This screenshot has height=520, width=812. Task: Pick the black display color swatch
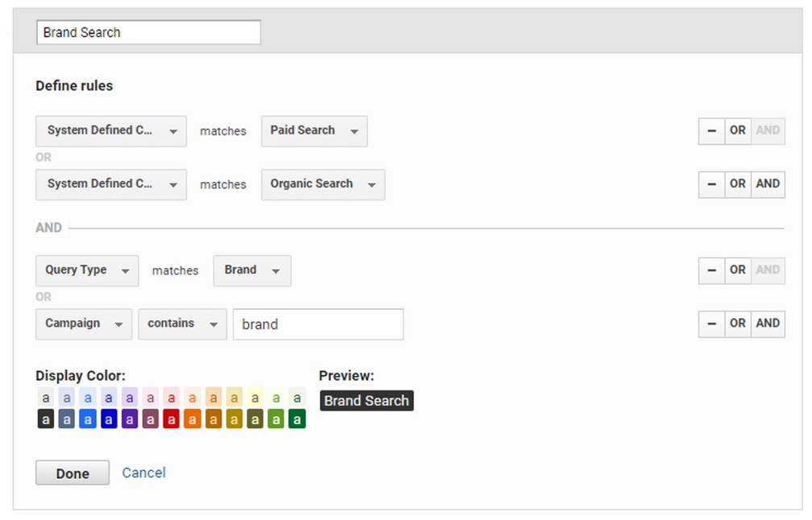46,419
